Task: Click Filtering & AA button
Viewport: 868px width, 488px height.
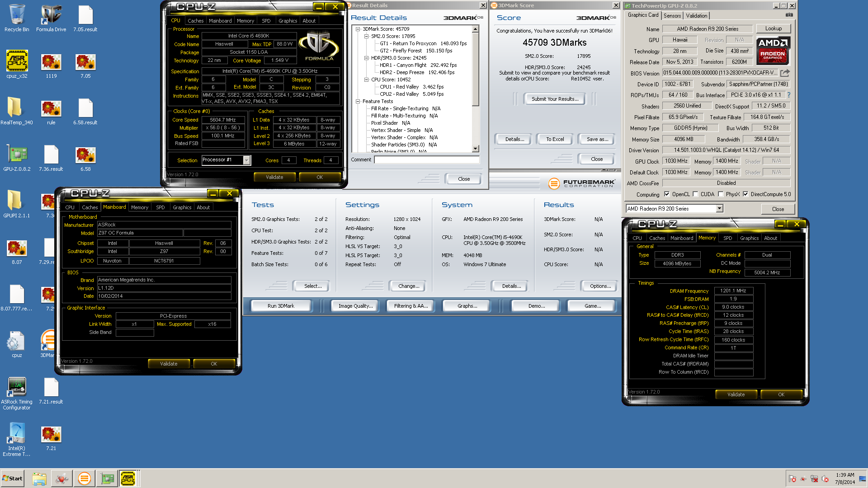Action: point(410,306)
